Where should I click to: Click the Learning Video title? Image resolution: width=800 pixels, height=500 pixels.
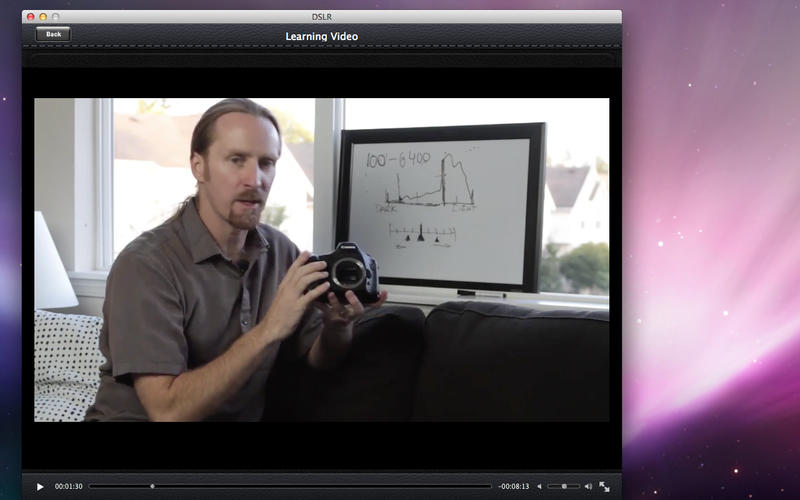click(321, 36)
